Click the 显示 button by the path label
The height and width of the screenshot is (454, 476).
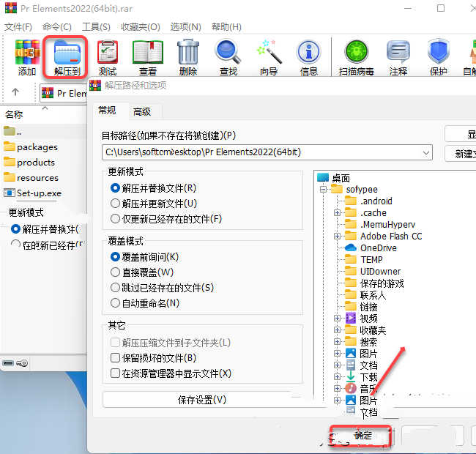coord(461,134)
